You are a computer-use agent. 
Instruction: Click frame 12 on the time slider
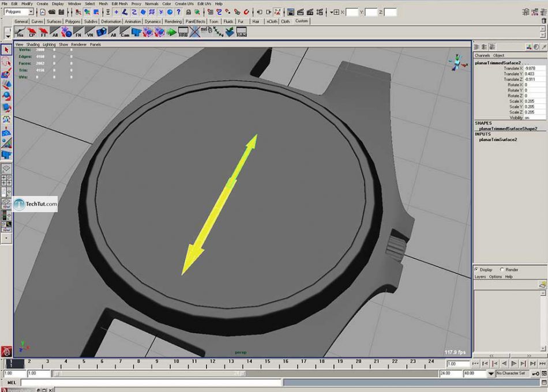[x=212, y=363]
